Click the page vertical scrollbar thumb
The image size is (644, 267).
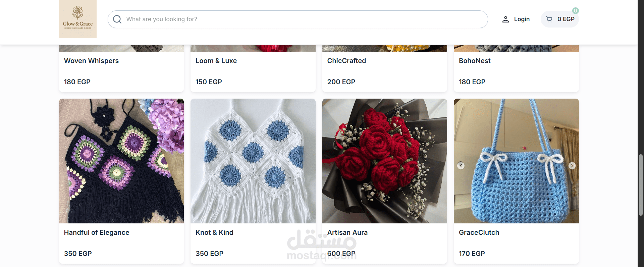coord(640,185)
